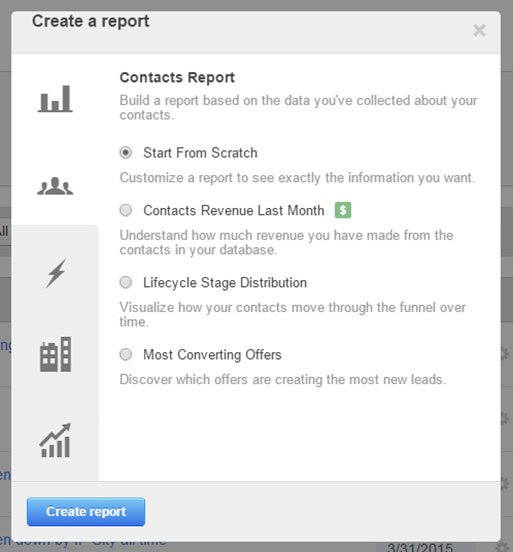Image resolution: width=513 pixels, height=552 pixels.
Task: Choose the buildings companies report icon
Action: [56, 354]
